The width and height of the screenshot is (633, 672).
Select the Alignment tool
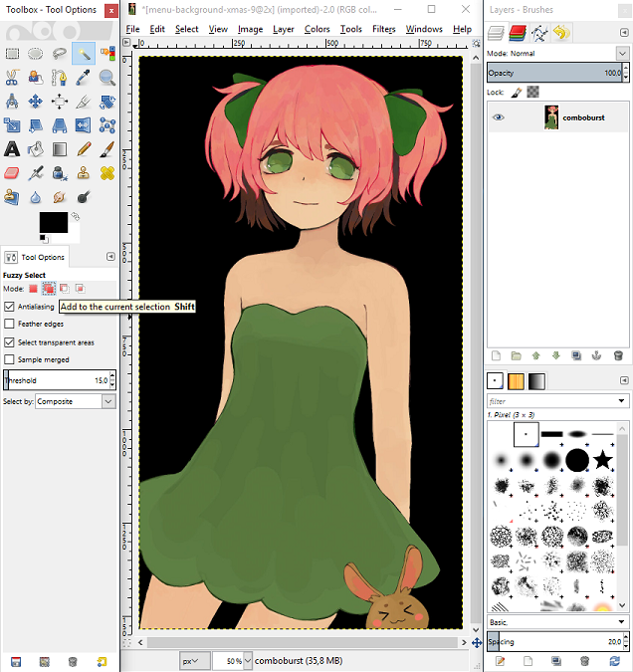(x=60, y=102)
